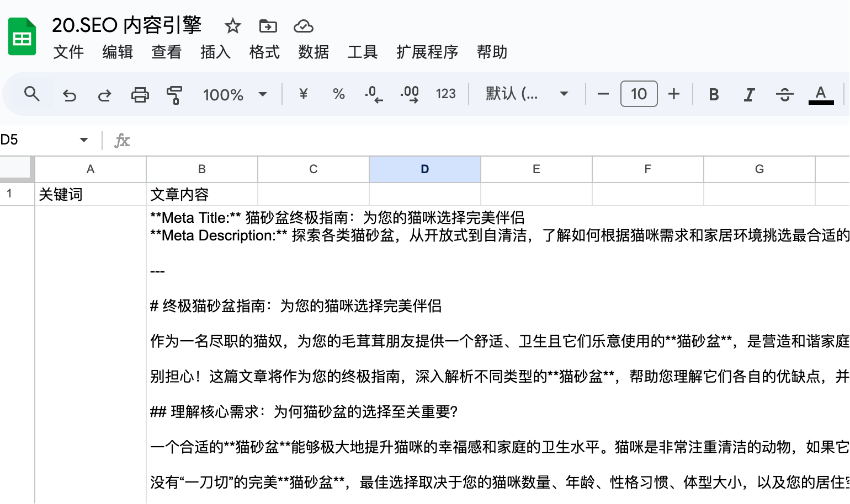Screen dimensions: 850x504
Task: Undo the last action
Action: tap(70, 95)
